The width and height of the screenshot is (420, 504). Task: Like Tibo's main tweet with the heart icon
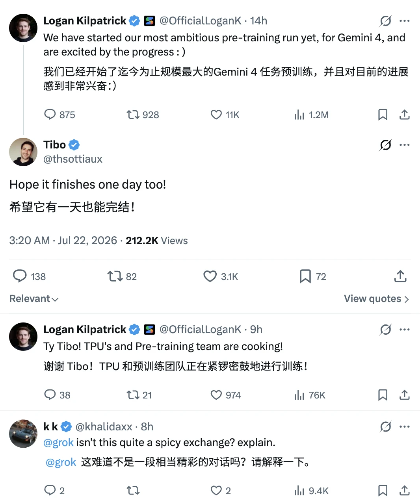(210, 276)
